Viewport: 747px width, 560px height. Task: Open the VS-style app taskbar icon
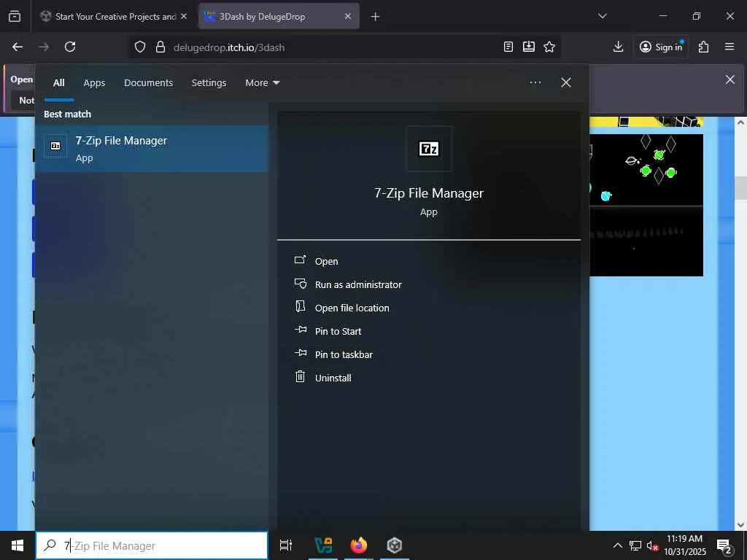[x=323, y=545]
